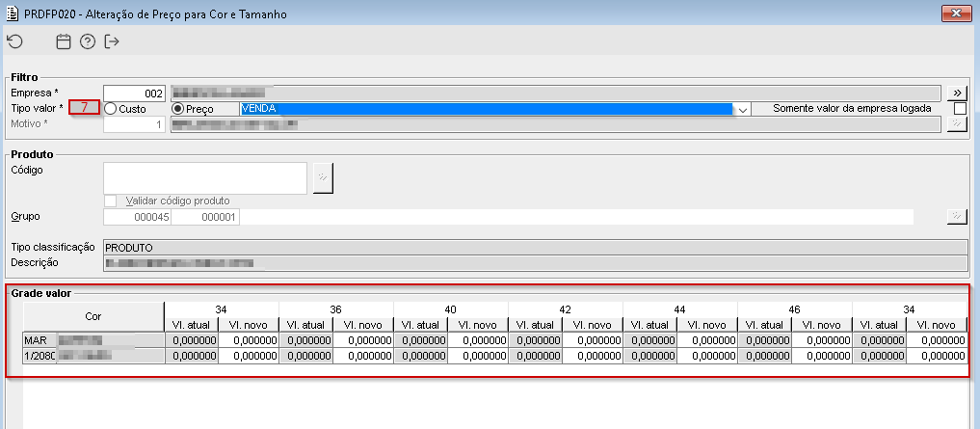Click the size 40 column header

coord(451,308)
